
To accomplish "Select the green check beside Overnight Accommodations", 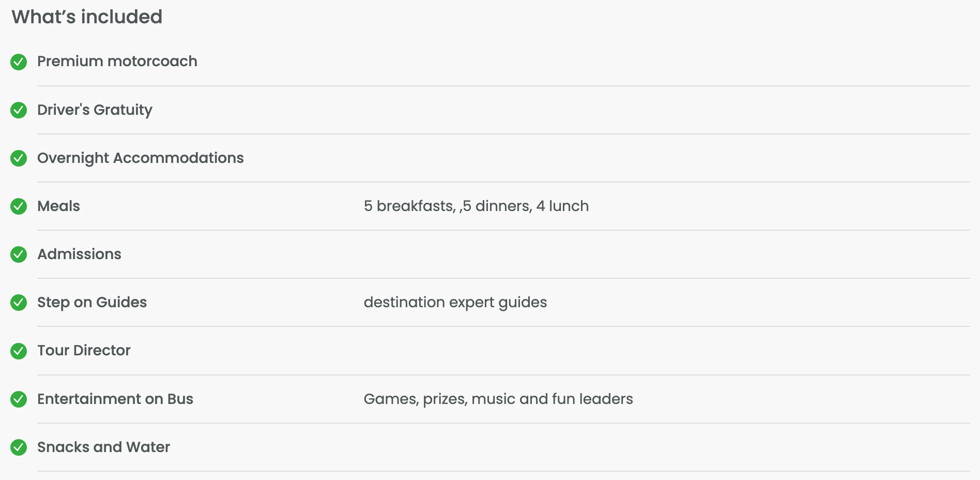I will pyautogui.click(x=19, y=158).
